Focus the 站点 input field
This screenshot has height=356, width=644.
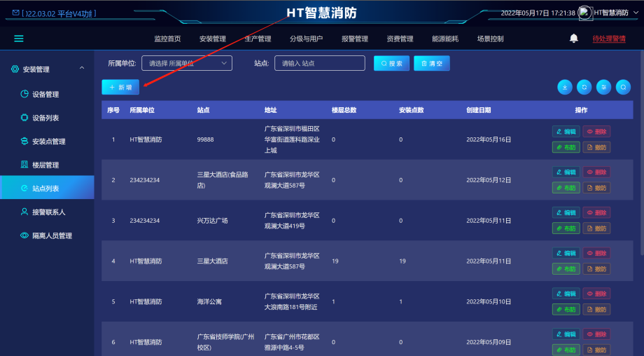319,63
